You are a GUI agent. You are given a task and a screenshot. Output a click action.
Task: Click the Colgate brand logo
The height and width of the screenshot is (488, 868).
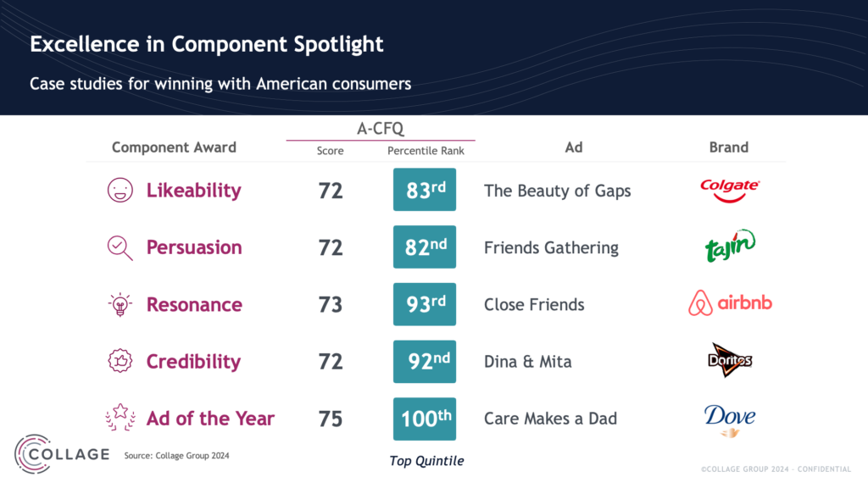[730, 191]
